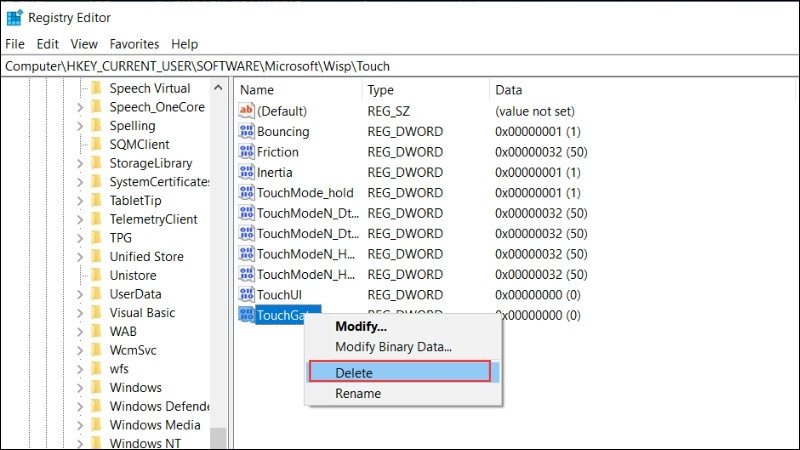Expand the Visual Basic tree node
This screenshot has height=450, width=800.
[x=81, y=313]
